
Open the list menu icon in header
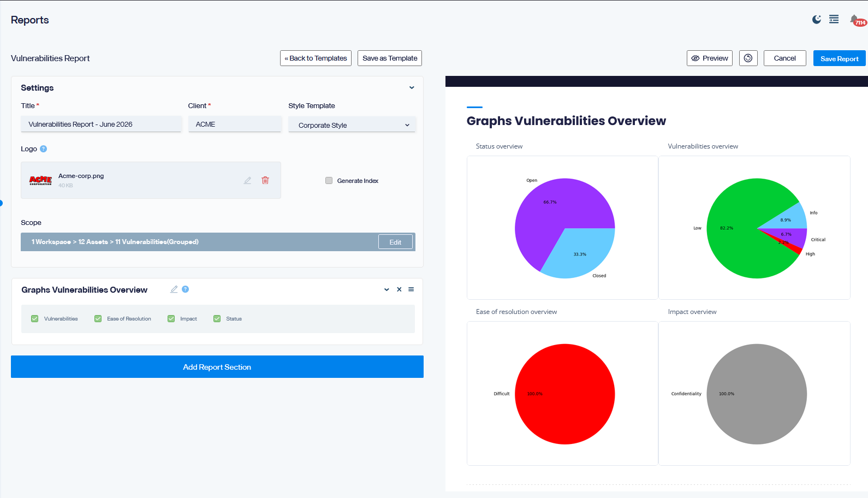(834, 20)
